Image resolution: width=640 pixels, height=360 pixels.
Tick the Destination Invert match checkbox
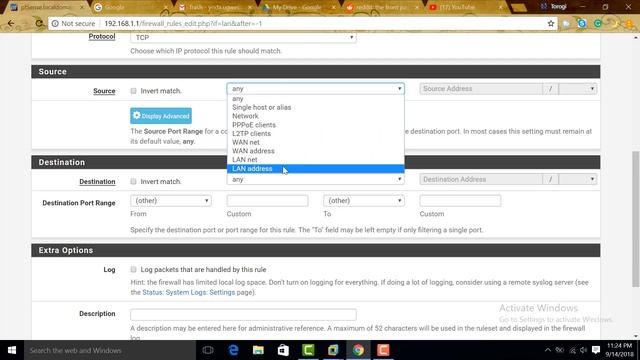pos(133,181)
